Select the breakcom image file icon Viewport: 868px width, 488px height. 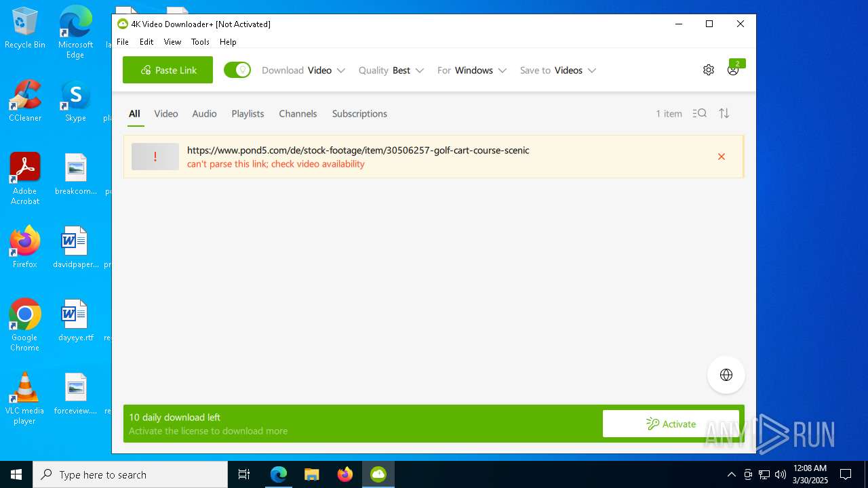pos(75,175)
